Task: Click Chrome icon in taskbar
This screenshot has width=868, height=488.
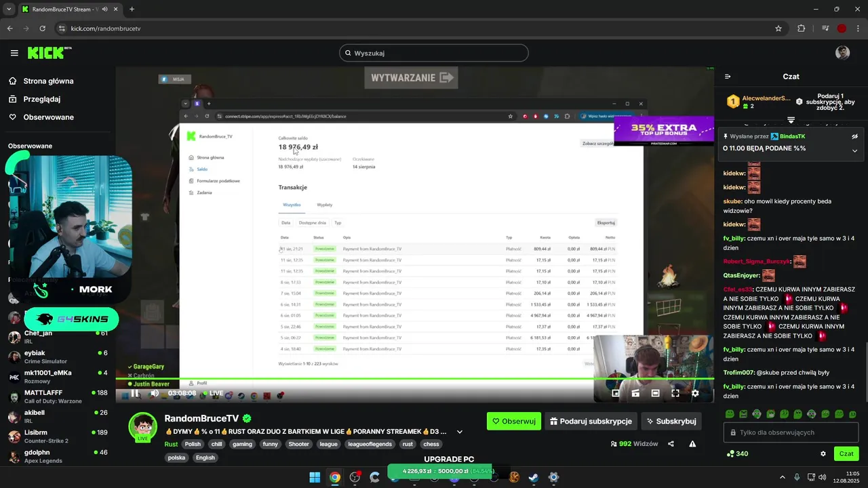Action: point(335,477)
